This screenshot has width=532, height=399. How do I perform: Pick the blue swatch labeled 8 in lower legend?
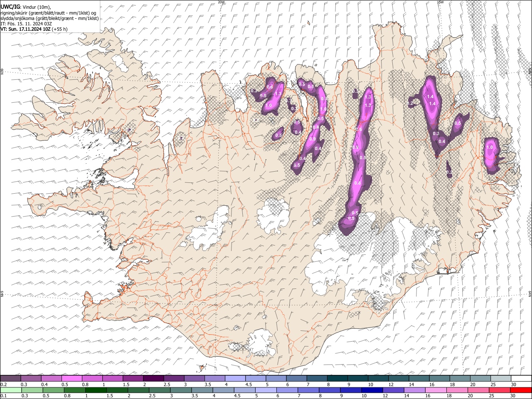click(x=330, y=390)
